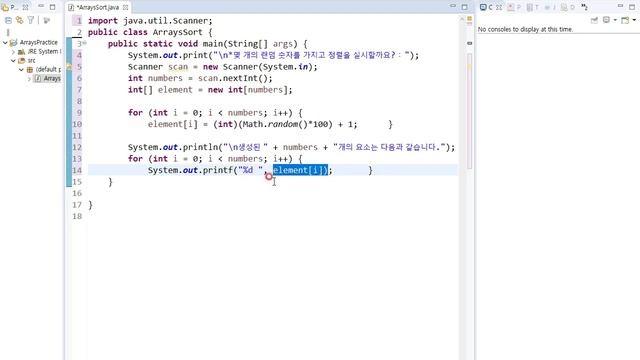
Task: Click 'new int[numbers]' on line 7
Action: (x=248, y=90)
